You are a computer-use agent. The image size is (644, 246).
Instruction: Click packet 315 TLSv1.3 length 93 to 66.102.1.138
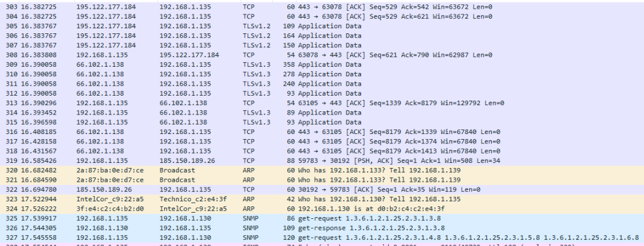coord(322,123)
